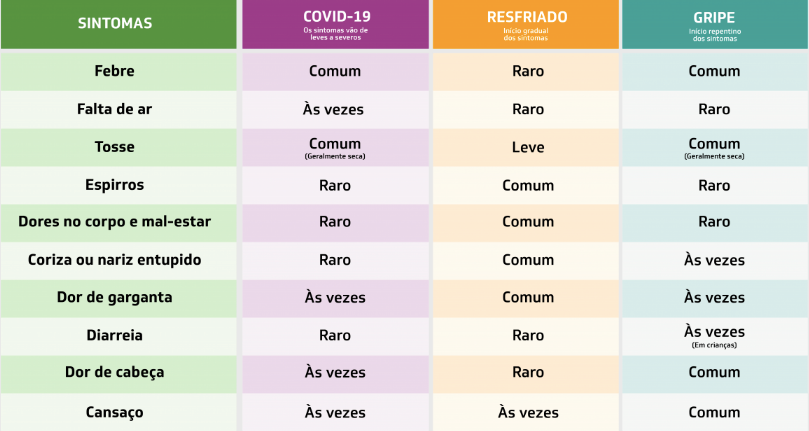Select the Espirros row label

point(115,185)
